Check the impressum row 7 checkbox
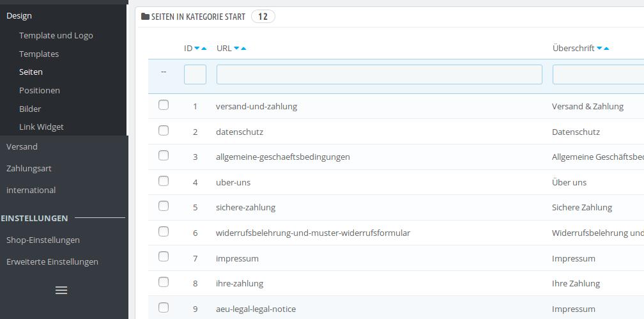 click(x=164, y=257)
